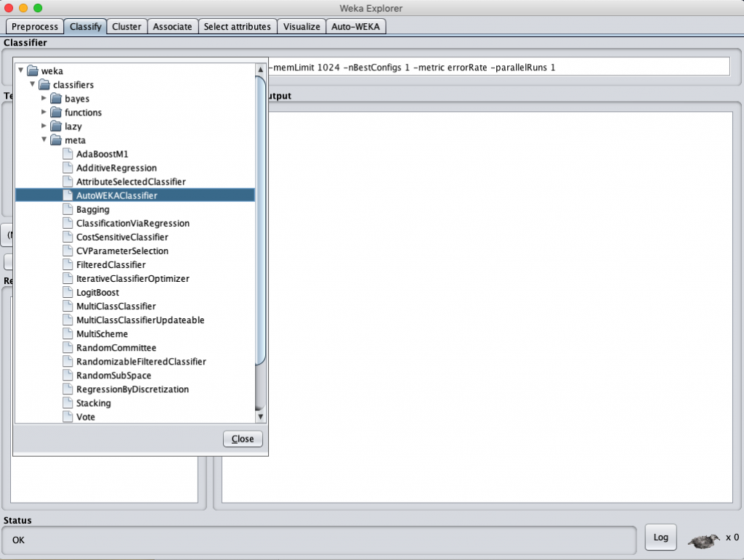
Task: Click scrollbar up arrow in classifier tree
Action: click(260, 69)
